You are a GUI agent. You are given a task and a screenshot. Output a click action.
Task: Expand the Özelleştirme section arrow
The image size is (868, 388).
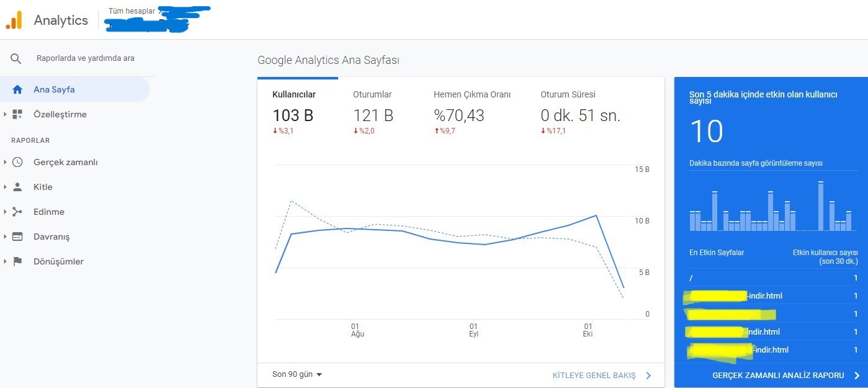(x=5, y=114)
